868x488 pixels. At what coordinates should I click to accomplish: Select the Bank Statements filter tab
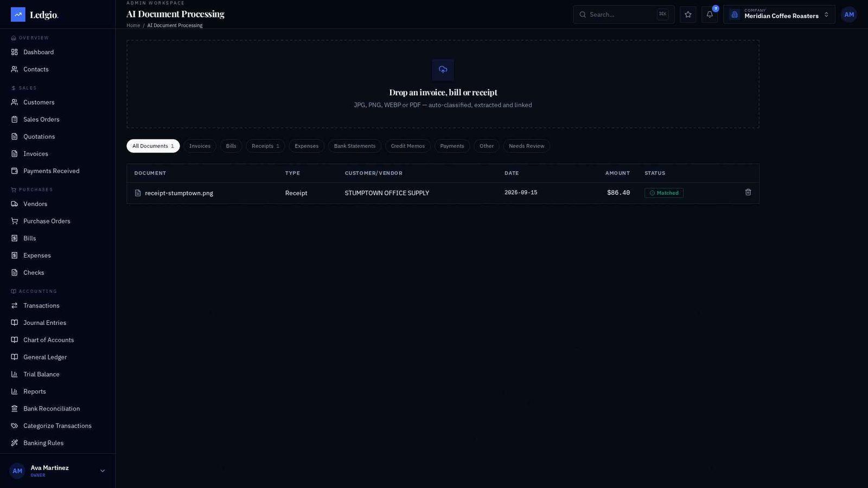(x=355, y=146)
